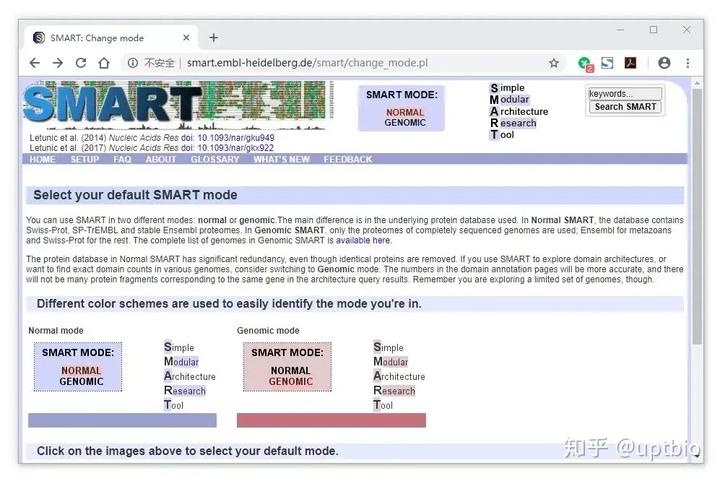Open doi 10.1093/nar/gku949 reference

236,138
